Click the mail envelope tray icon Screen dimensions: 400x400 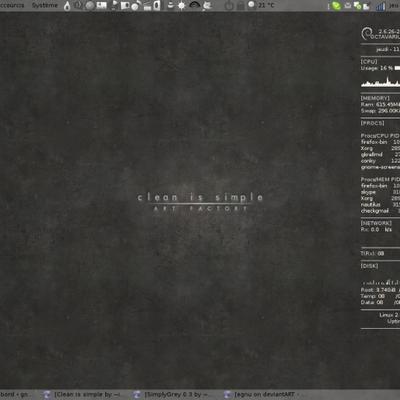(x=348, y=5)
